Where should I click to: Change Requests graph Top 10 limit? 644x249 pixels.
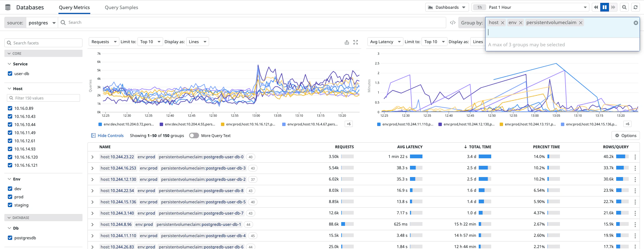click(x=150, y=42)
